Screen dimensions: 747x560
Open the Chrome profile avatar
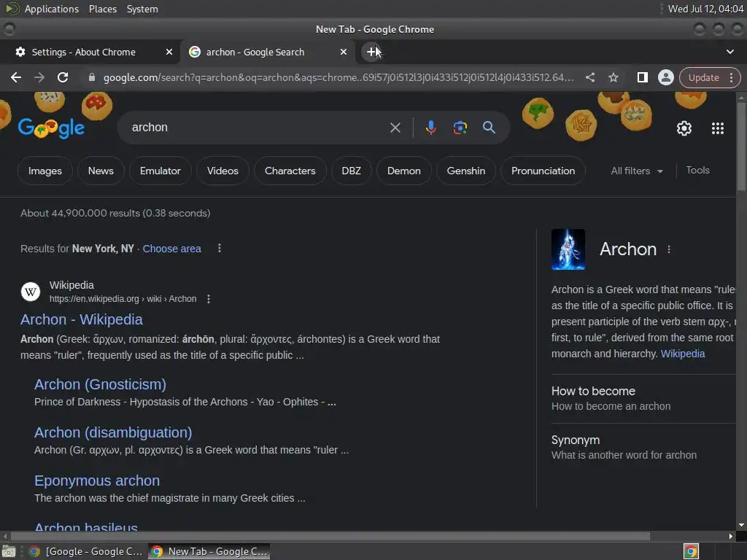(x=665, y=77)
